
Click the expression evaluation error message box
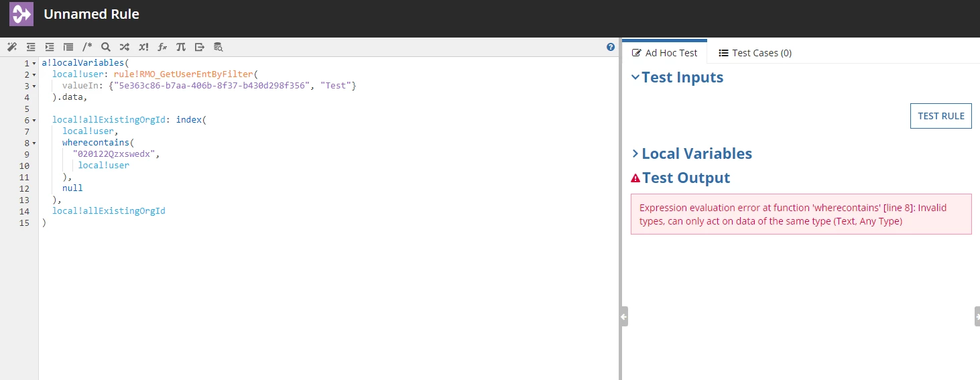tap(801, 214)
